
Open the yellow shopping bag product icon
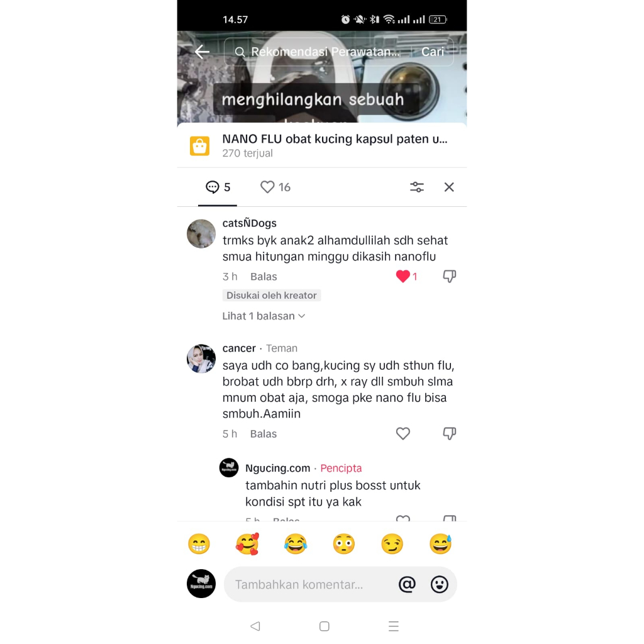199,146
